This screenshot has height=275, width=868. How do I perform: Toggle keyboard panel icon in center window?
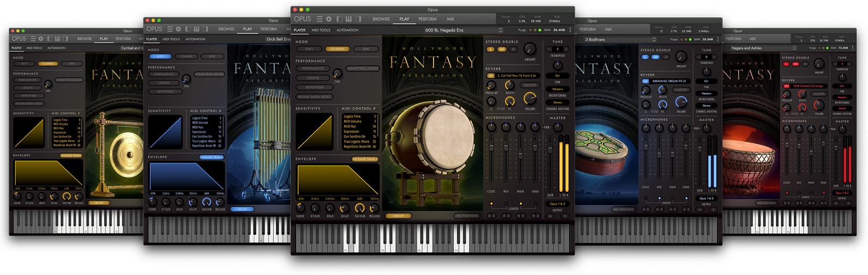[x=349, y=19]
